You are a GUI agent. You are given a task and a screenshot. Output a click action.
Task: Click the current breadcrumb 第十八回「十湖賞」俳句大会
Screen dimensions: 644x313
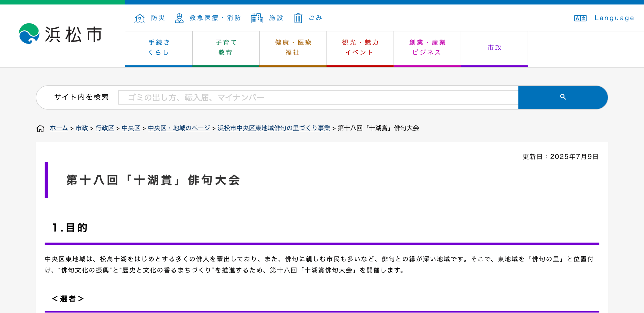(x=378, y=128)
